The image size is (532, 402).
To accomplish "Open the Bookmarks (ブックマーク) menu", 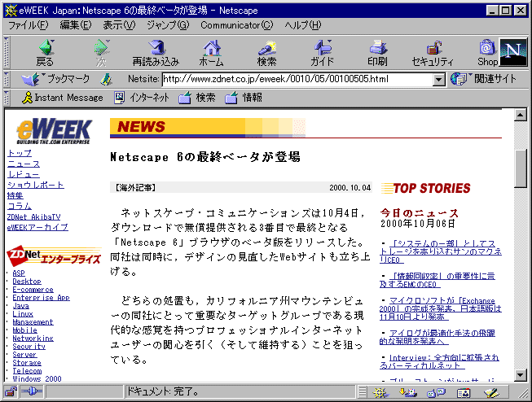I will 56,79.
